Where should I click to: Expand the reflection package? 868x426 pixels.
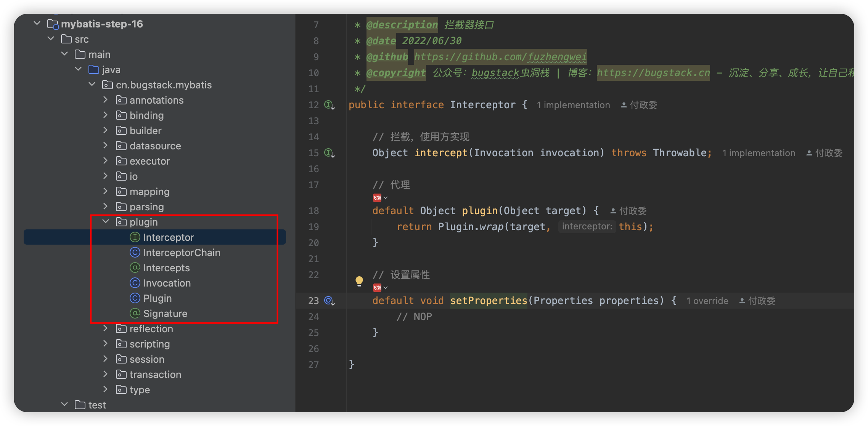pyautogui.click(x=106, y=328)
